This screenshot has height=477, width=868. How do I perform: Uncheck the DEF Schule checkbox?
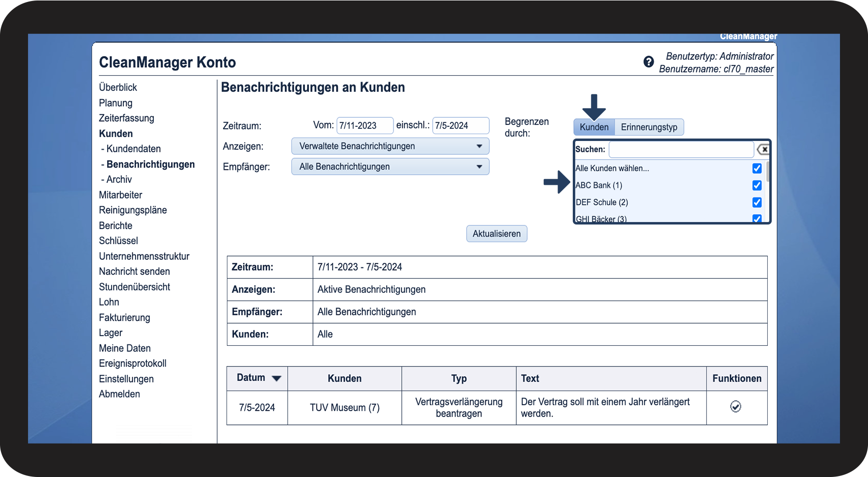pos(756,202)
